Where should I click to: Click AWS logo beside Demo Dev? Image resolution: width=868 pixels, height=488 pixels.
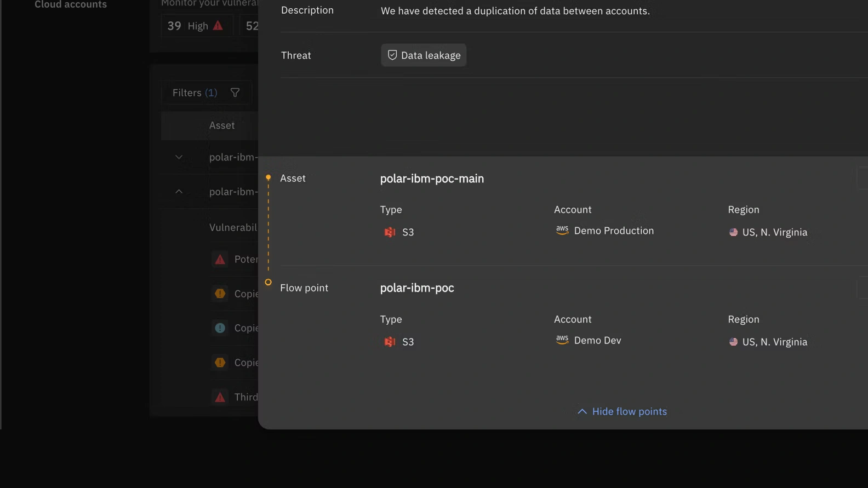562,340
